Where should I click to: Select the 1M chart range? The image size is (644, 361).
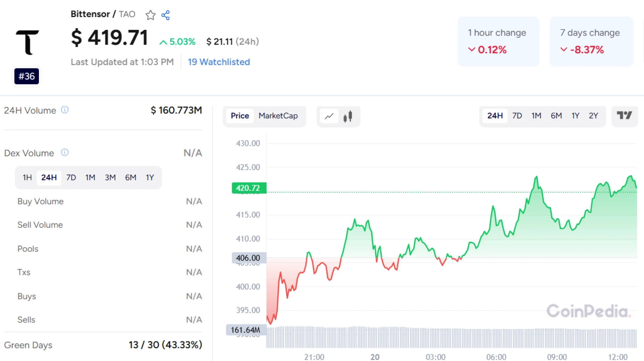click(536, 116)
